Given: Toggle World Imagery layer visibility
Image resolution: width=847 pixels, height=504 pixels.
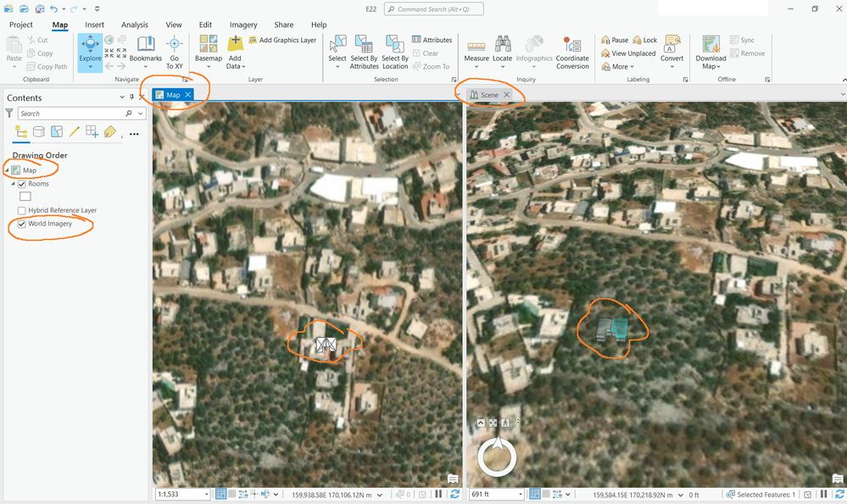Looking at the screenshot, I should click(22, 224).
